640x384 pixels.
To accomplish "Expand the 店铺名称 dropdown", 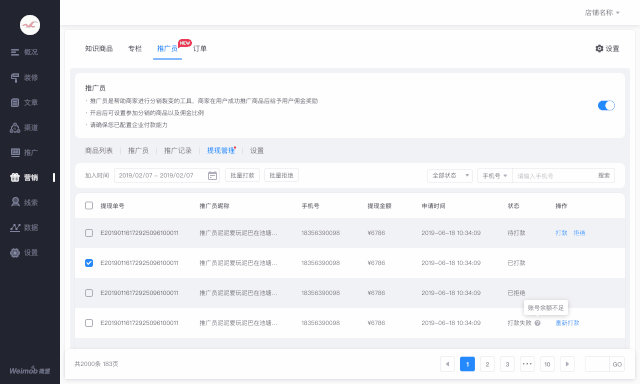I will [x=602, y=13].
